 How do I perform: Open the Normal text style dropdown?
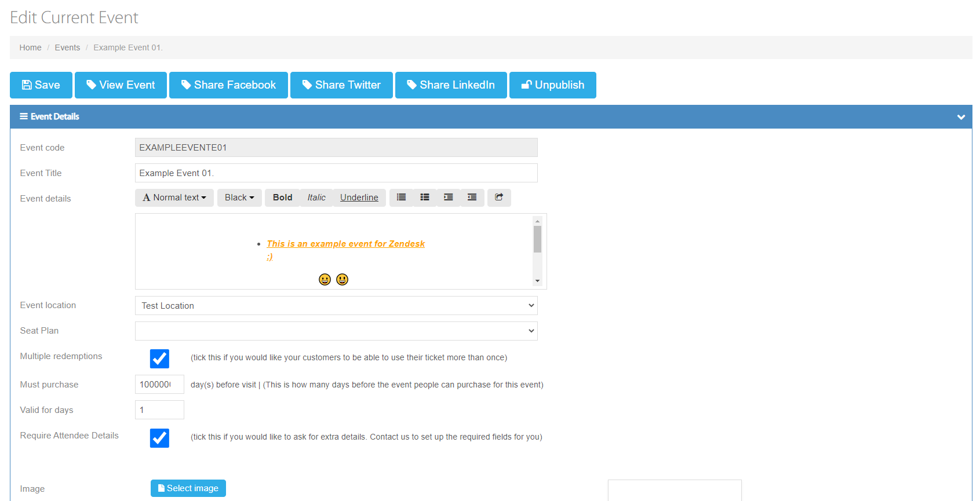point(174,198)
